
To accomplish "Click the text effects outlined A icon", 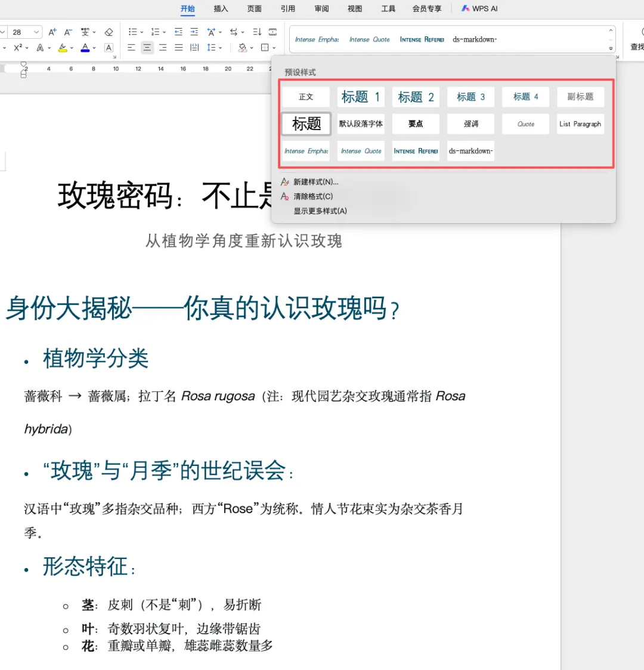I will (40, 47).
